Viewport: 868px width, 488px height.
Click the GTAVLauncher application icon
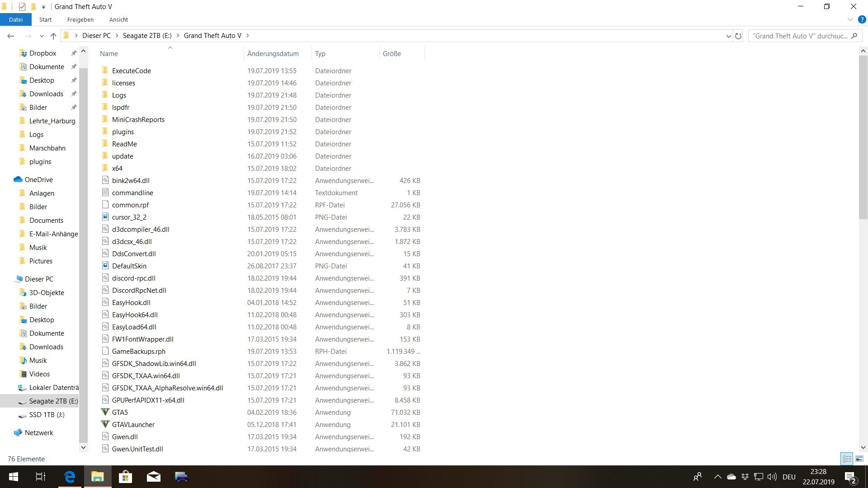click(x=105, y=424)
